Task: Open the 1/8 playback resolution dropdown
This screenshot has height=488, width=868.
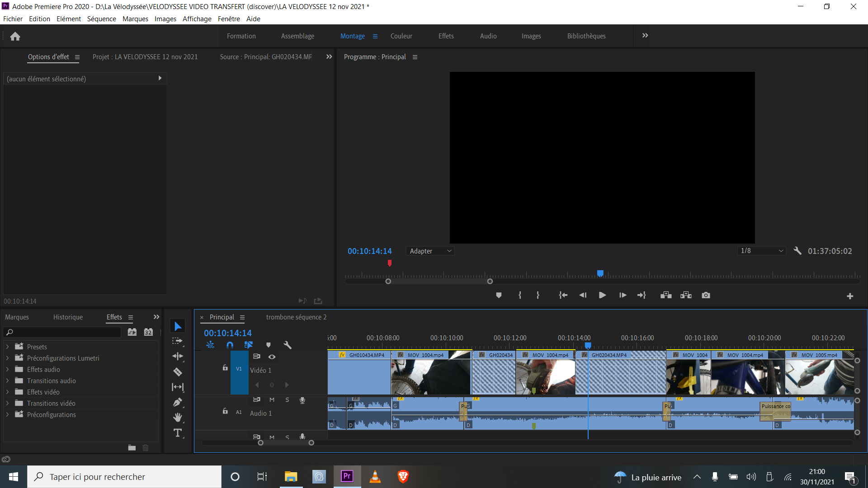Action: coord(762,251)
